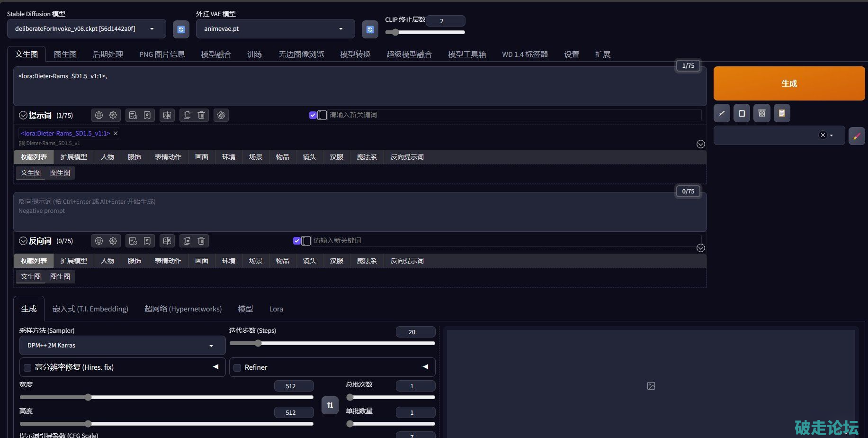Click the orange 生成 button

click(x=789, y=83)
